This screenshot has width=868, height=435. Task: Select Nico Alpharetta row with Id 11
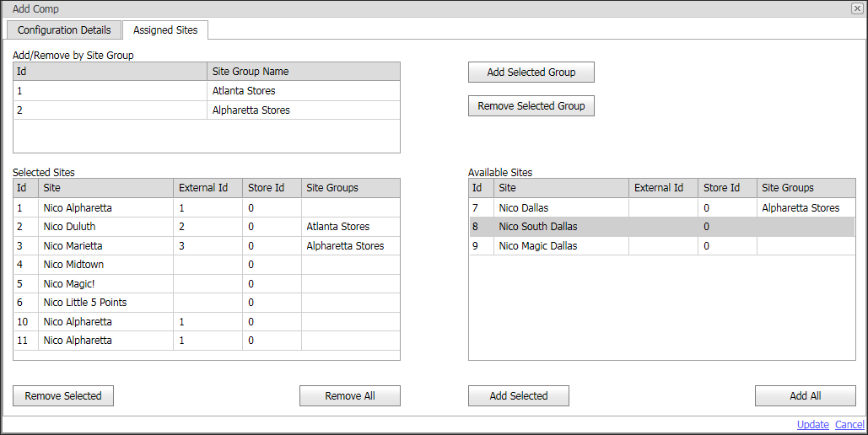coord(207,341)
